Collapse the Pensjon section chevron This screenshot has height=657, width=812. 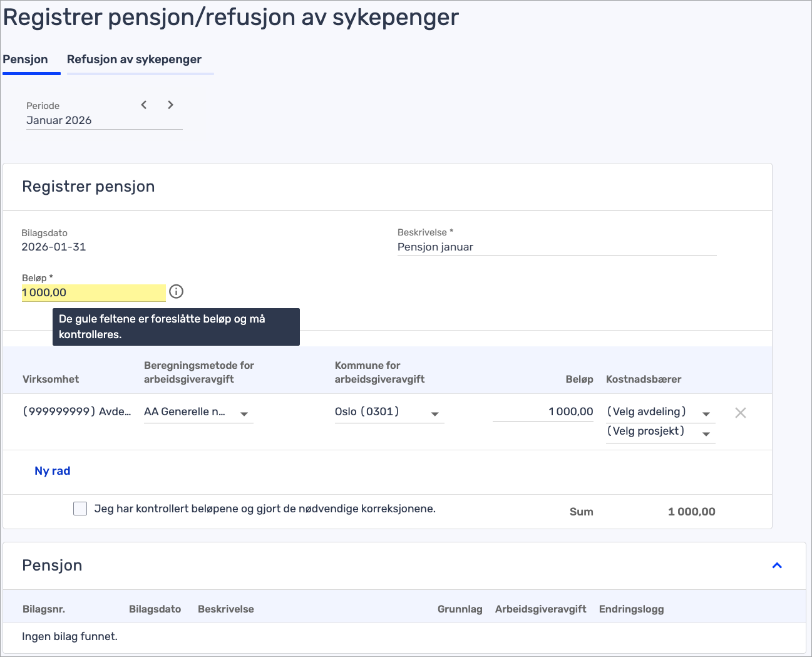point(777,566)
